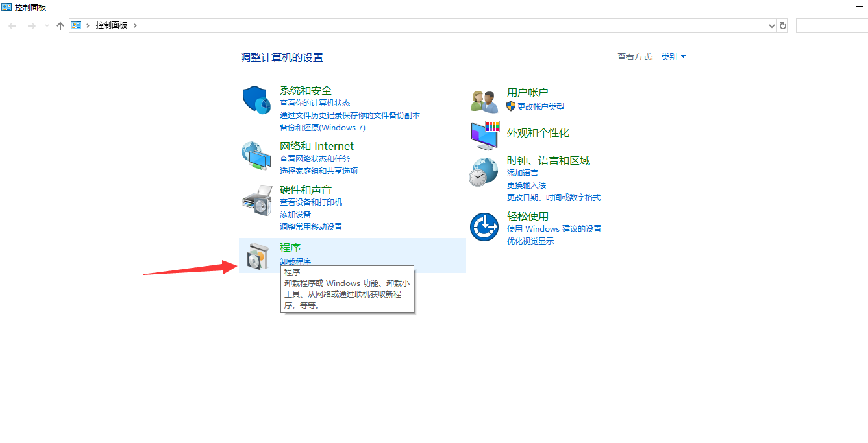
Task: Click the Appearance and Personalization monitor icon
Action: pyautogui.click(x=484, y=135)
